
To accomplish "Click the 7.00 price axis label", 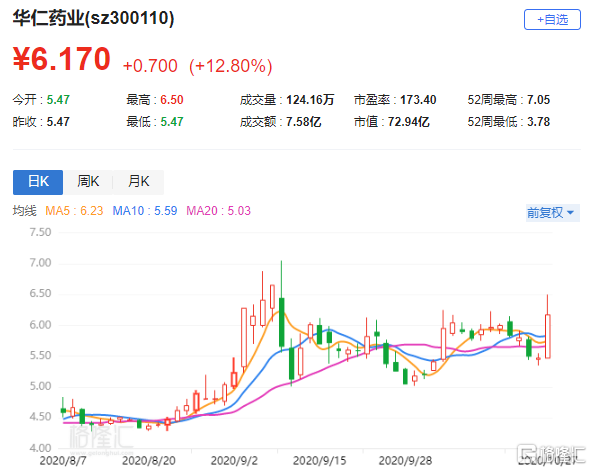I will (x=40, y=263).
